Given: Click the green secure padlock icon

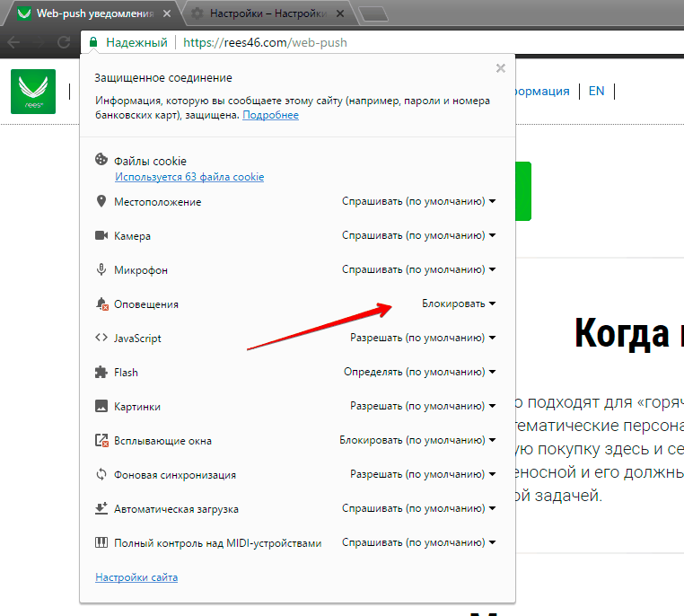Looking at the screenshot, I should click(x=93, y=42).
